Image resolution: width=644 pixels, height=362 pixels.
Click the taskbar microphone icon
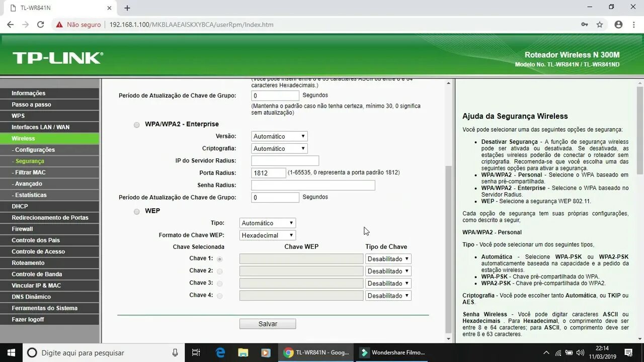(175, 353)
